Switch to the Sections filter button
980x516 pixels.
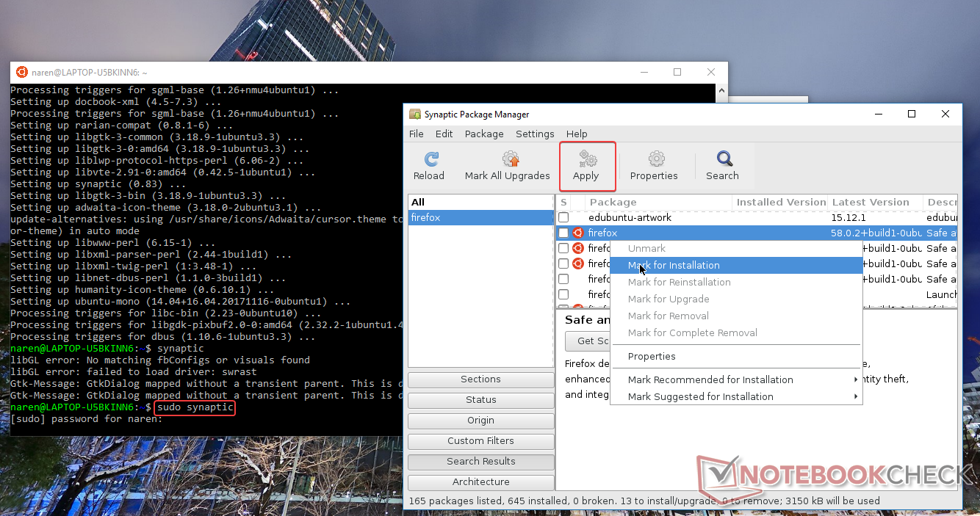point(481,379)
